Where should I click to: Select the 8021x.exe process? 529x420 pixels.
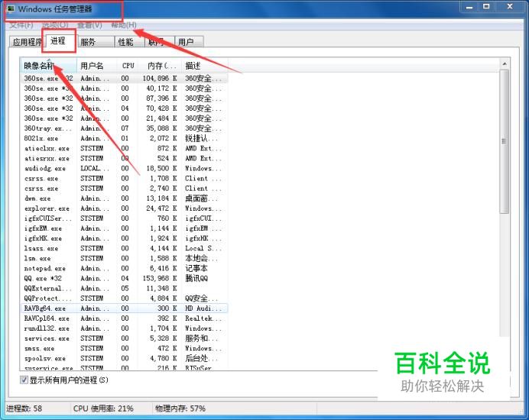click(x=124, y=138)
